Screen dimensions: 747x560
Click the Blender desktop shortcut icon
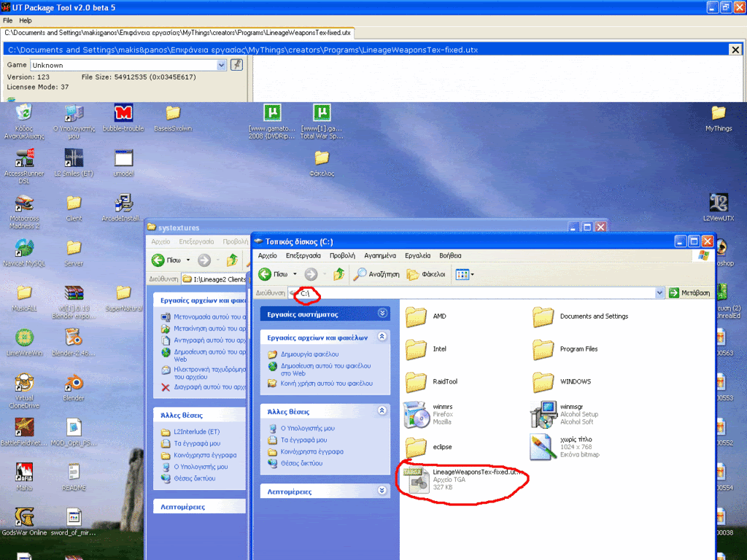(x=74, y=384)
